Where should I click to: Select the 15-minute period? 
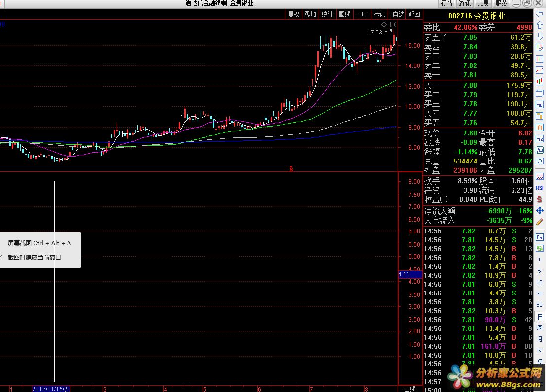point(539,282)
